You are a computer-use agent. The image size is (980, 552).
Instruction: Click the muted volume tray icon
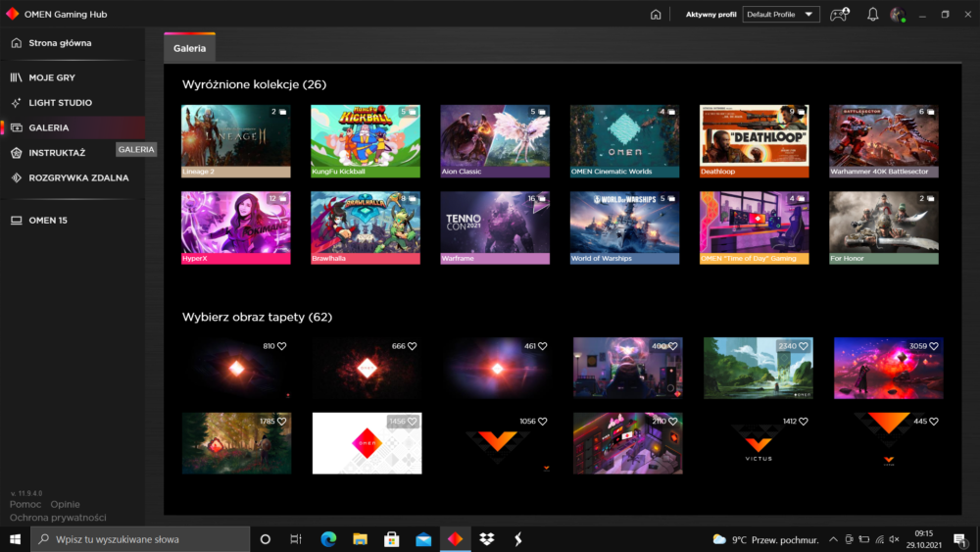[895, 539]
